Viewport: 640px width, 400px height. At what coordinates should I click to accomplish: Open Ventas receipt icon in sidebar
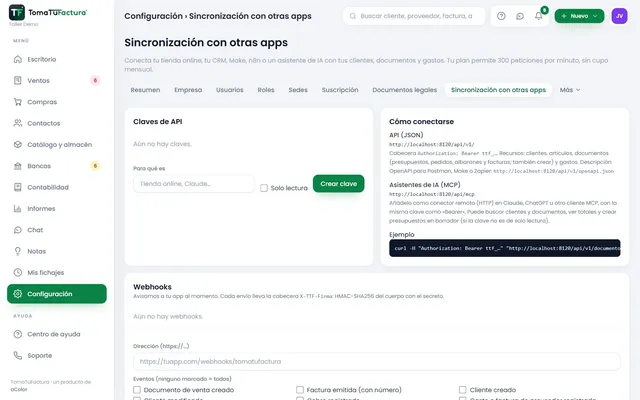tap(18, 80)
